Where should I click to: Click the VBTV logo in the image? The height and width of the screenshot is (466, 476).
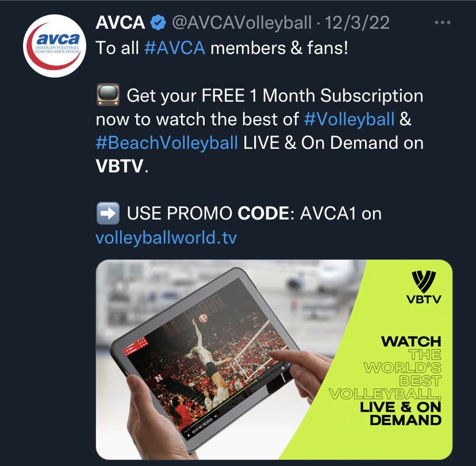[424, 287]
